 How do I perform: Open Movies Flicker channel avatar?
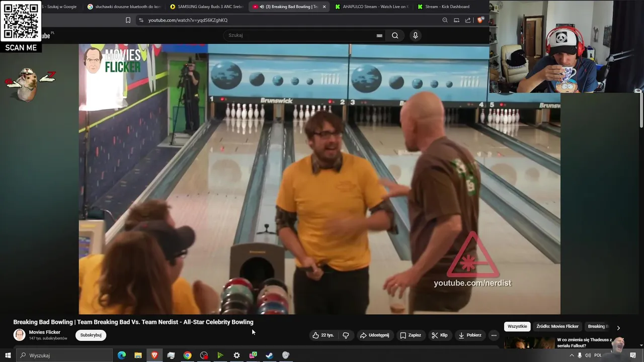click(x=20, y=335)
